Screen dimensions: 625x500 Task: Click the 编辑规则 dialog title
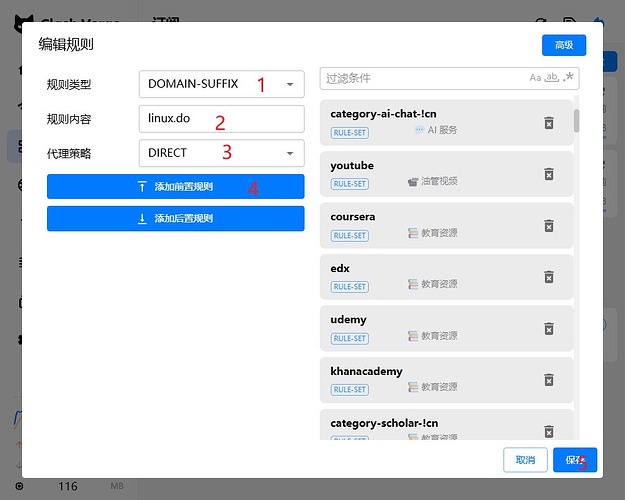[x=66, y=44]
